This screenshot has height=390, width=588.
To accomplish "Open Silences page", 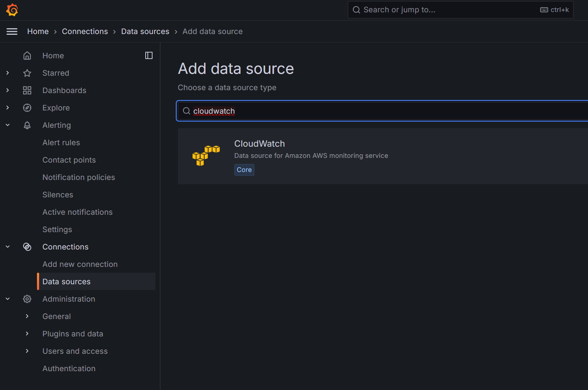I will (x=58, y=194).
